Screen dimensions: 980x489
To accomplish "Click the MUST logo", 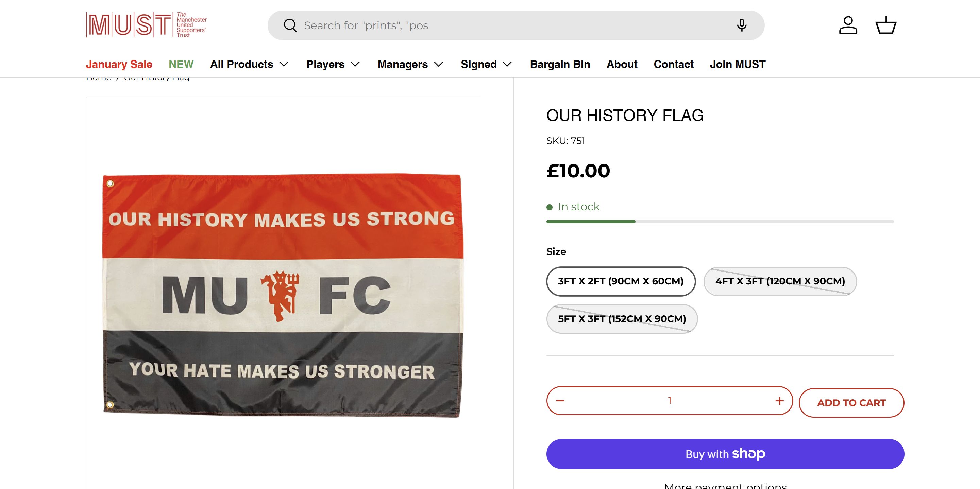I will [x=146, y=25].
